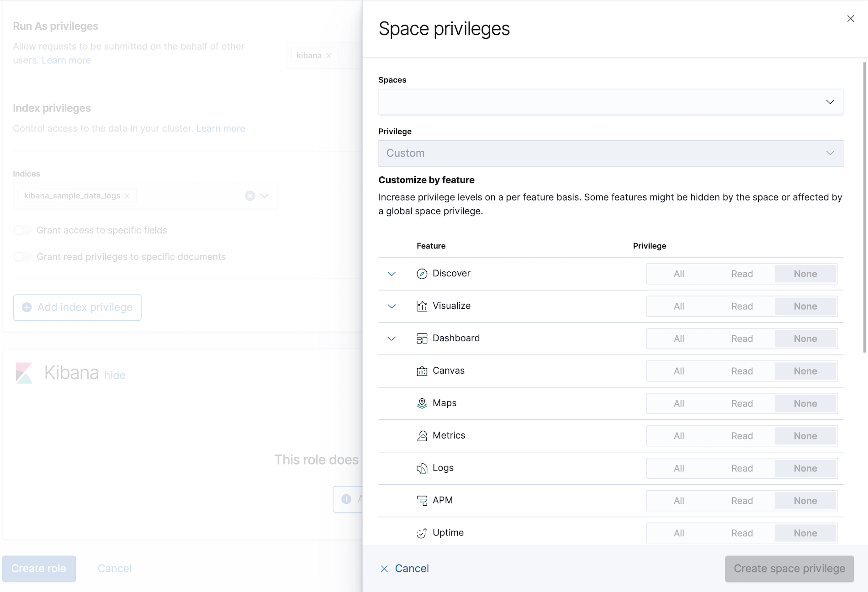This screenshot has width=868, height=592.
Task: Collapse the Discover feature row
Action: (x=391, y=273)
